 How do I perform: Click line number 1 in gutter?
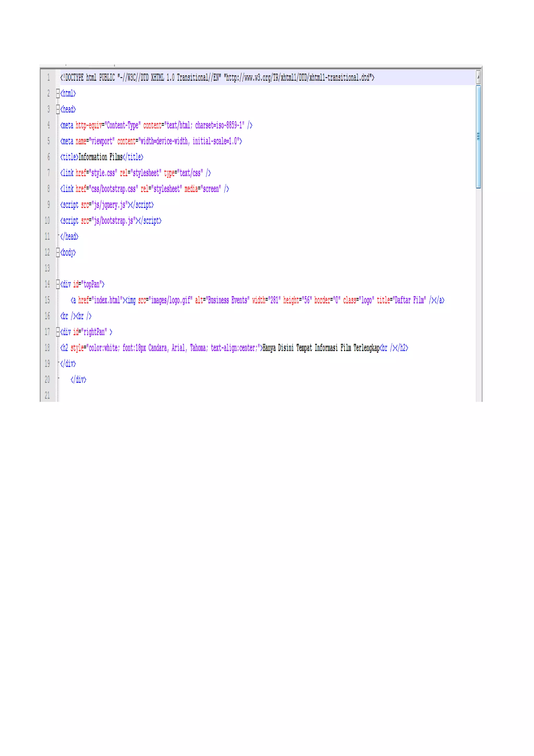click(48, 78)
